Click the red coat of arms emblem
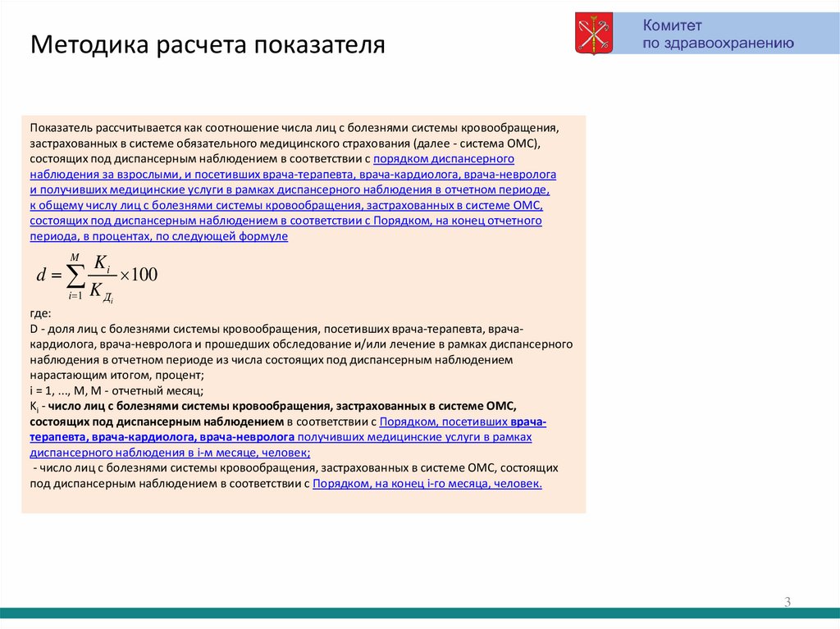Image resolution: width=840 pixels, height=629 pixels. click(594, 34)
